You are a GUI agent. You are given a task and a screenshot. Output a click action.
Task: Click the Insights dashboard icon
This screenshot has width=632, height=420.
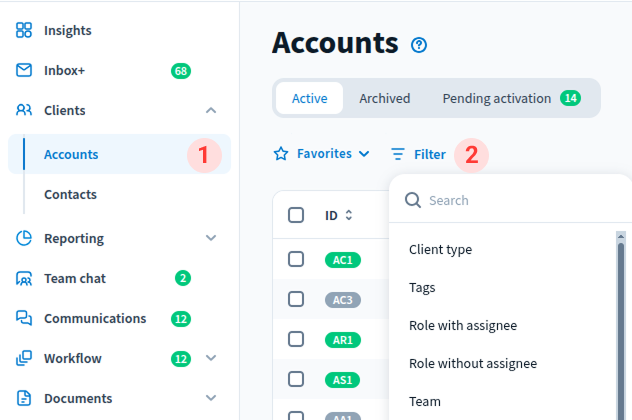point(24,30)
